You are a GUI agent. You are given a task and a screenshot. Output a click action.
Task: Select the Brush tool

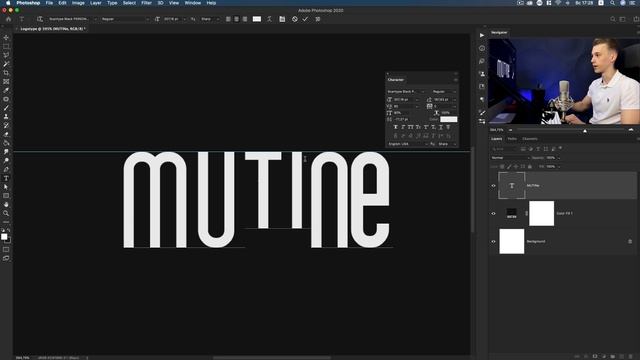pyautogui.click(x=6, y=108)
